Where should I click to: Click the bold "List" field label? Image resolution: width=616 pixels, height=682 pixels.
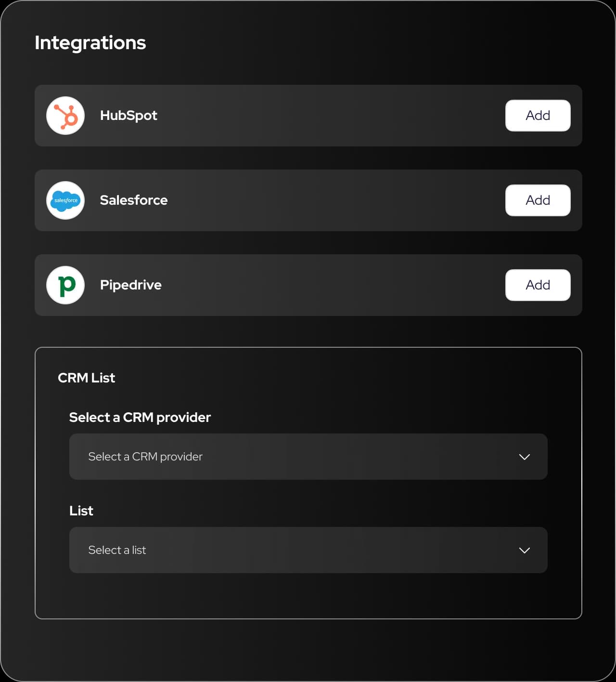(x=81, y=511)
